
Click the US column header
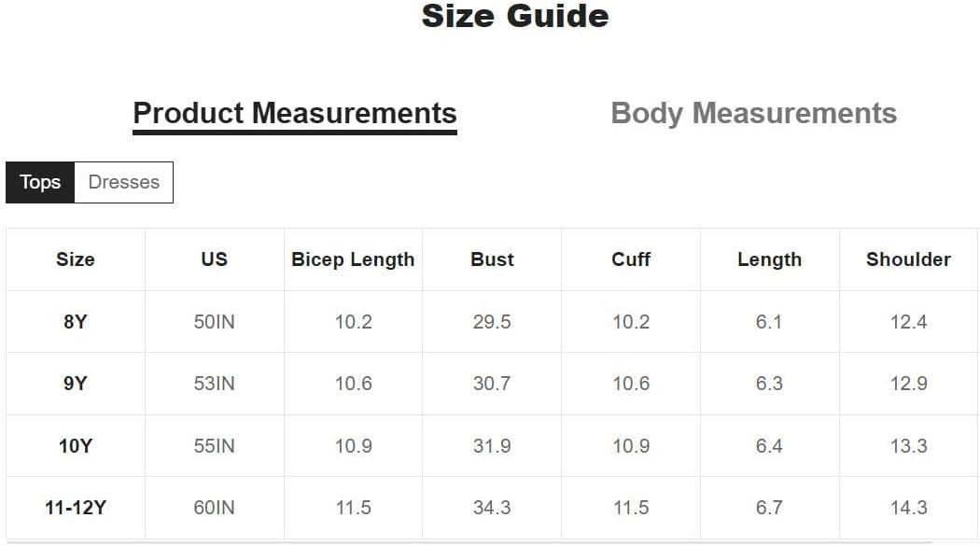click(215, 259)
